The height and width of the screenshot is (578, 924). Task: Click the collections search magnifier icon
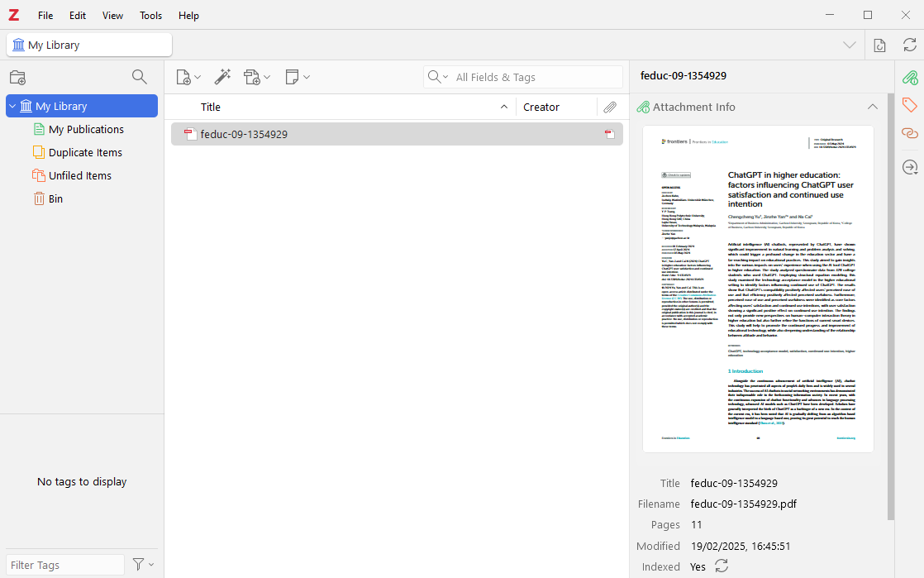pyautogui.click(x=140, y=77)
